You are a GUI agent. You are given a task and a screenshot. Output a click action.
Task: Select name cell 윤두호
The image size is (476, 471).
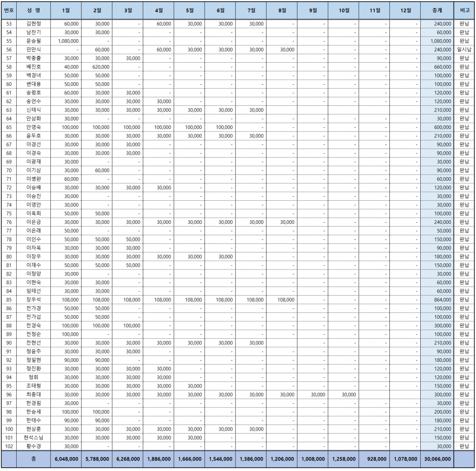point(33,136)
